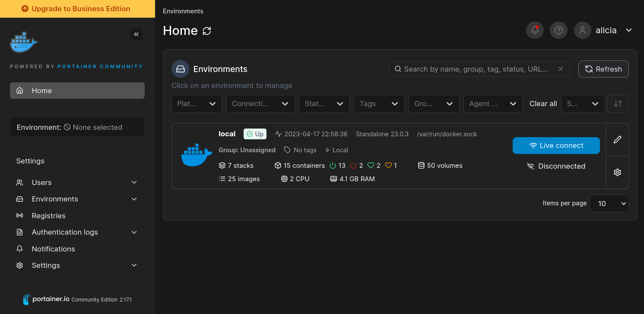Viewport: 644px width, 314px height.
Task: Open Authentication logs from sidebar
Action: point(65,232)
